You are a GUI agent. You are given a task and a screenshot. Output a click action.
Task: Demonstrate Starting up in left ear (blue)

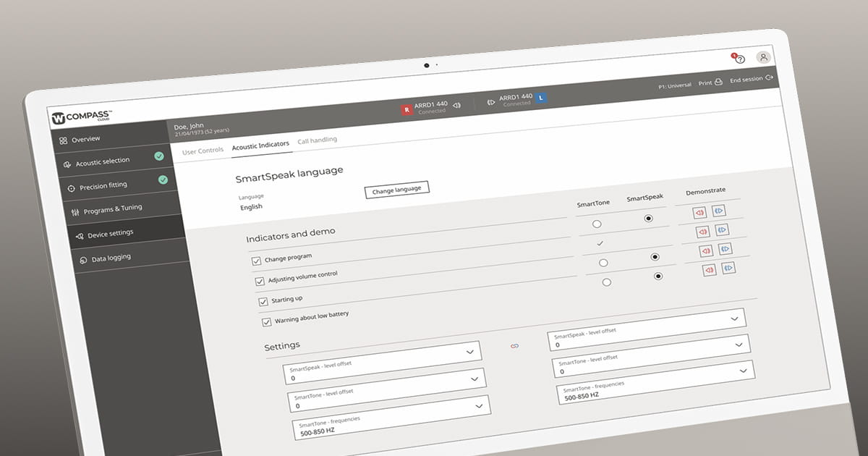point(726,248)
